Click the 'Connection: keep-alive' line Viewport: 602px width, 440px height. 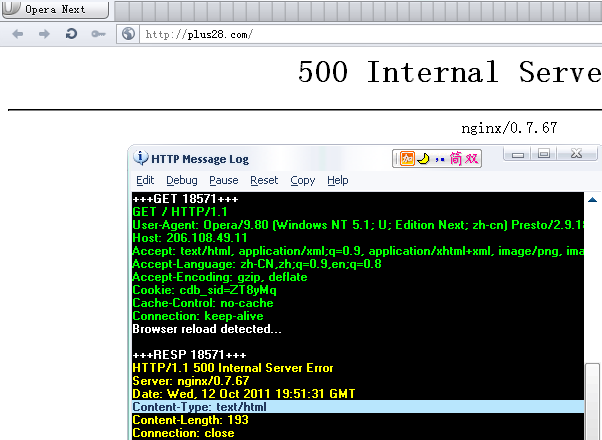(x=198, y=316)
